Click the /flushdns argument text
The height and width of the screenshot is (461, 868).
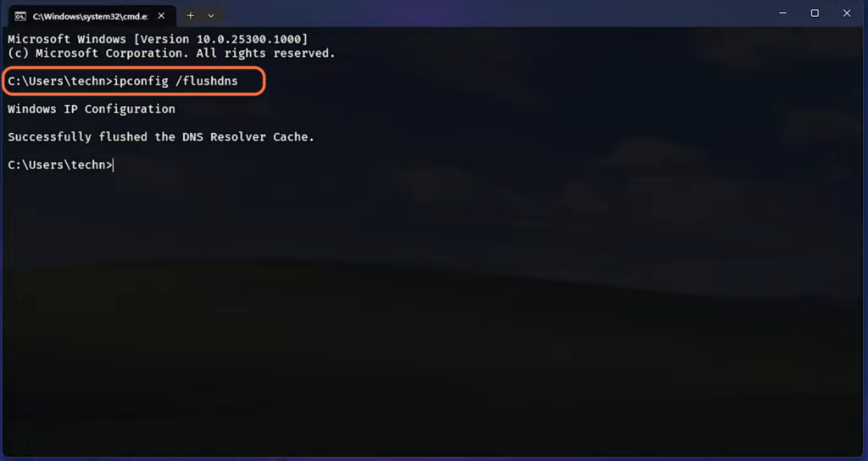(207, 81)
